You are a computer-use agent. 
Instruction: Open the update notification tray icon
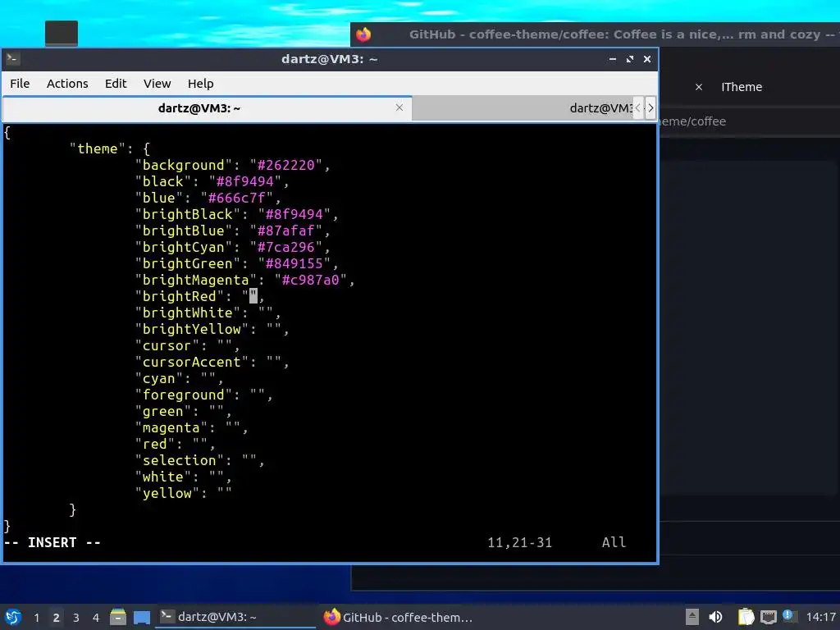[x=788, y=616]
